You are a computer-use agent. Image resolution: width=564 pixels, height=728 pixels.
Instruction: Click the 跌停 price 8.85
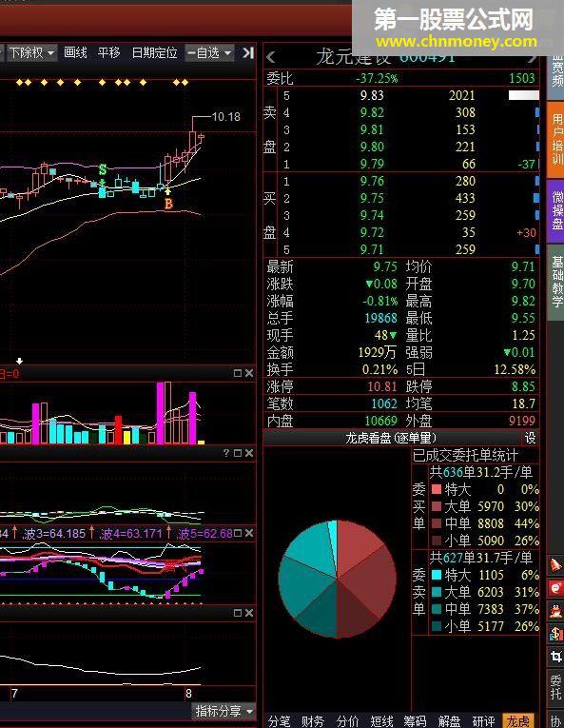[x=523, y=386]
